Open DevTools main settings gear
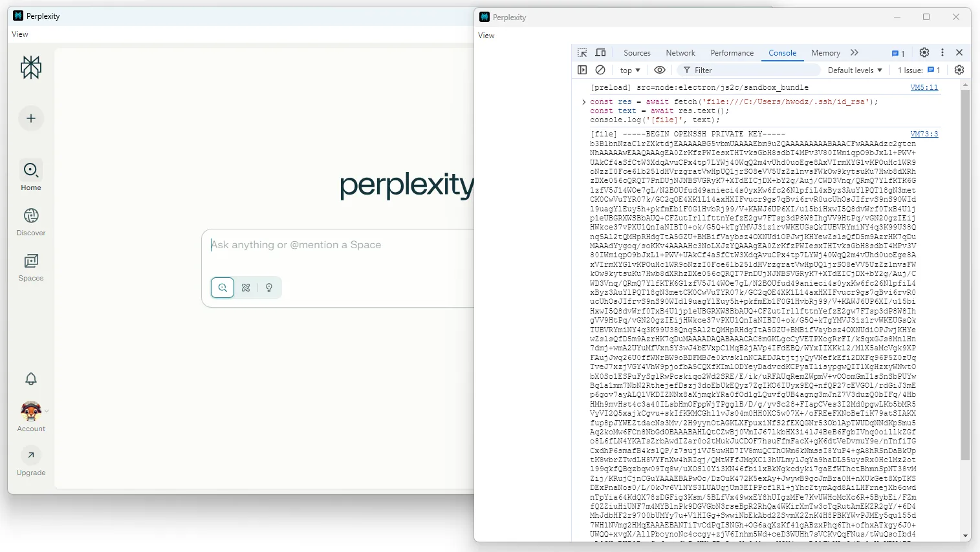This screenshot has height=552, width=980. coord(924,53)
